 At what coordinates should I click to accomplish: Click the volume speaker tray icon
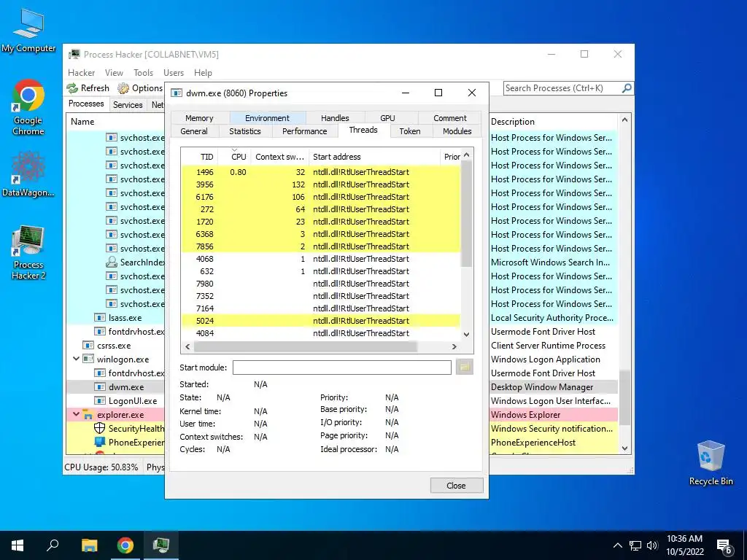coord(652,545)
